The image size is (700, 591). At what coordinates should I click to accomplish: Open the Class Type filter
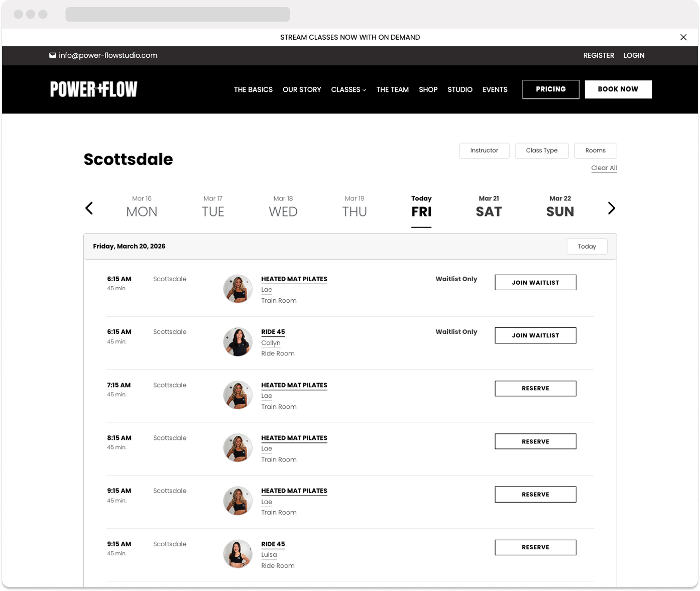click(x=541, y=151)
